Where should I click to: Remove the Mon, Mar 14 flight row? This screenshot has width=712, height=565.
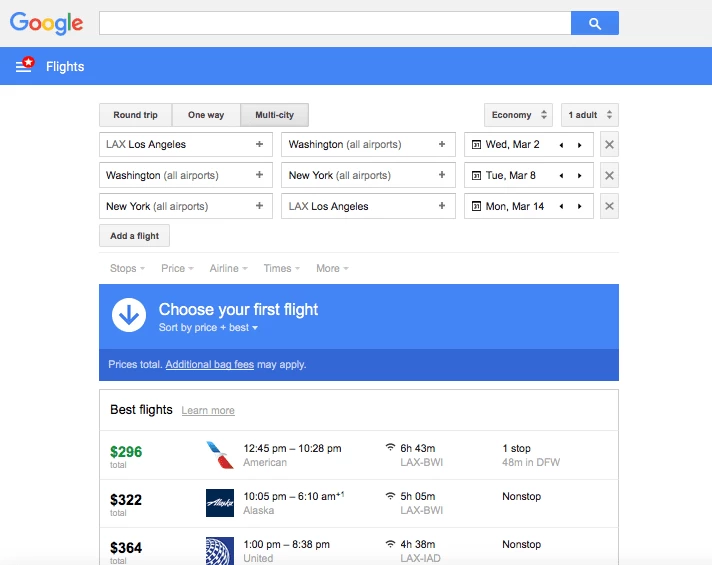point(609,206)
